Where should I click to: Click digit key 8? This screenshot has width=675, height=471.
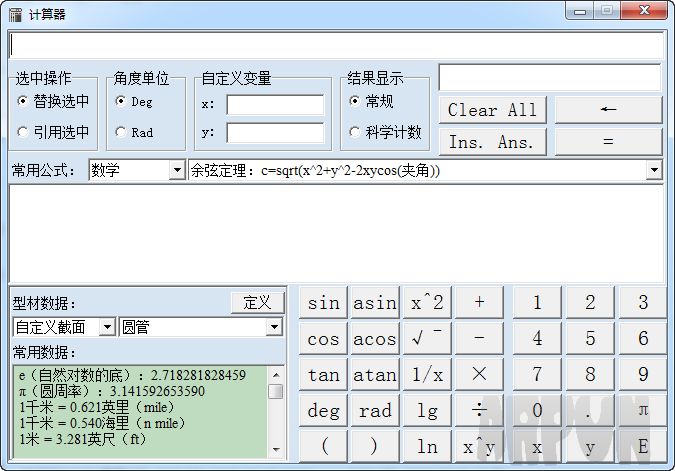click(x=590, y=375)
